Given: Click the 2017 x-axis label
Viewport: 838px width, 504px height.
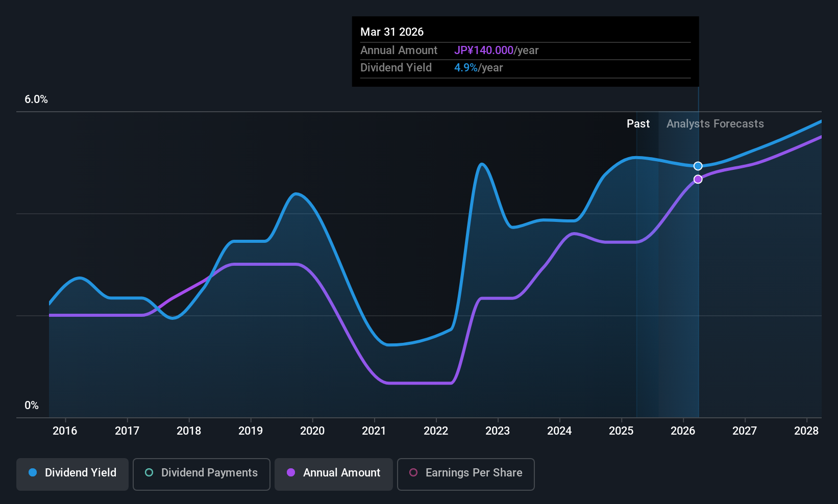Looking at the screenshot, I should pyautogui.click(x=127, y=431).
